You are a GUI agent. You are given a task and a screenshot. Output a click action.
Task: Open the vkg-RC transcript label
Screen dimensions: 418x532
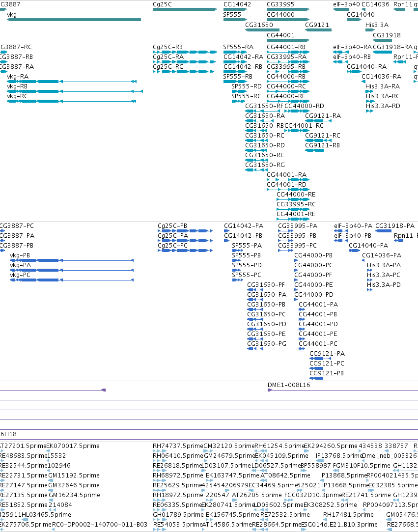click(17, 96)
